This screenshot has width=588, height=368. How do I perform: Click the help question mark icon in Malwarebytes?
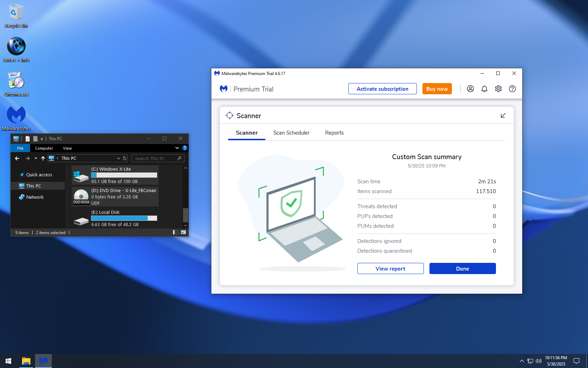(x=512, y=89)
